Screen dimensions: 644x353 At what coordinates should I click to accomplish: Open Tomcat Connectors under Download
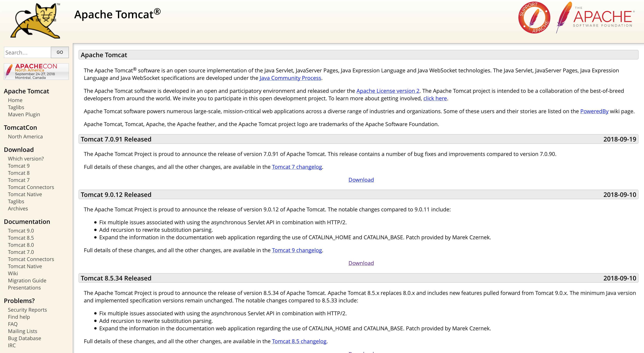[x=31, y=187]
